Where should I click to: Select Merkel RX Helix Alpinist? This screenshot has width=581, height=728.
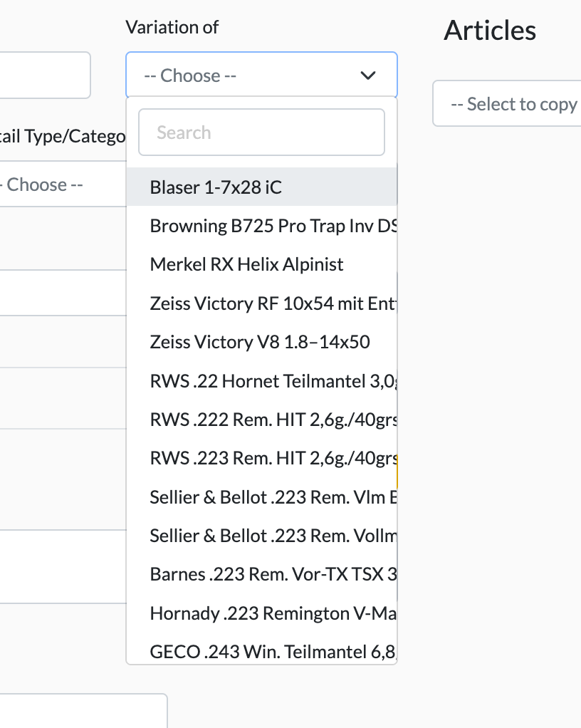click(x=246, y=264)
